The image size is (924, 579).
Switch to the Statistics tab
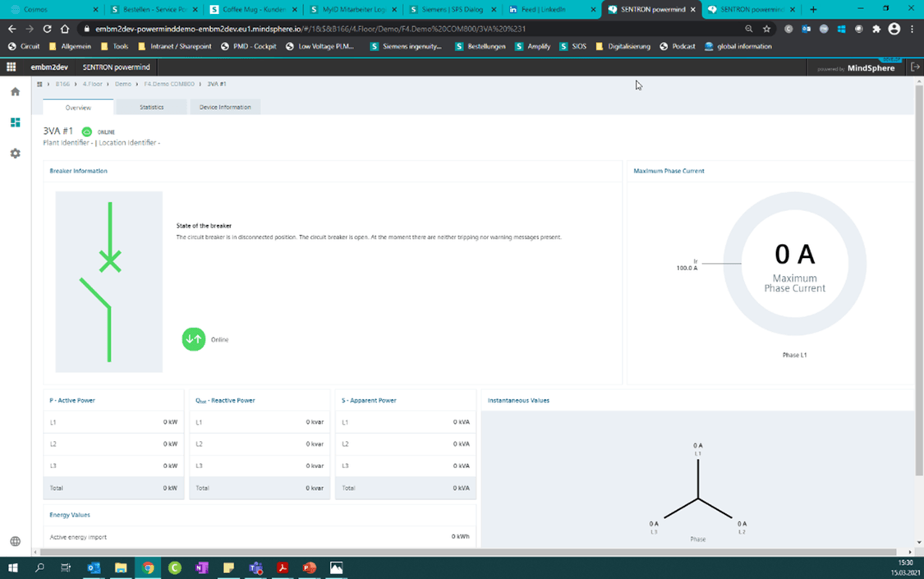point(151,108)
